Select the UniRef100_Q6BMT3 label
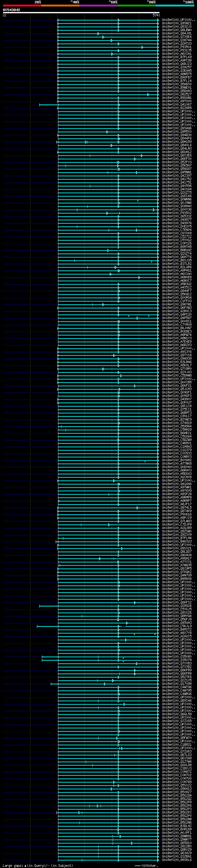Viewport: 197px width, 868px height. pyautogui.click(x=176, y=413)
